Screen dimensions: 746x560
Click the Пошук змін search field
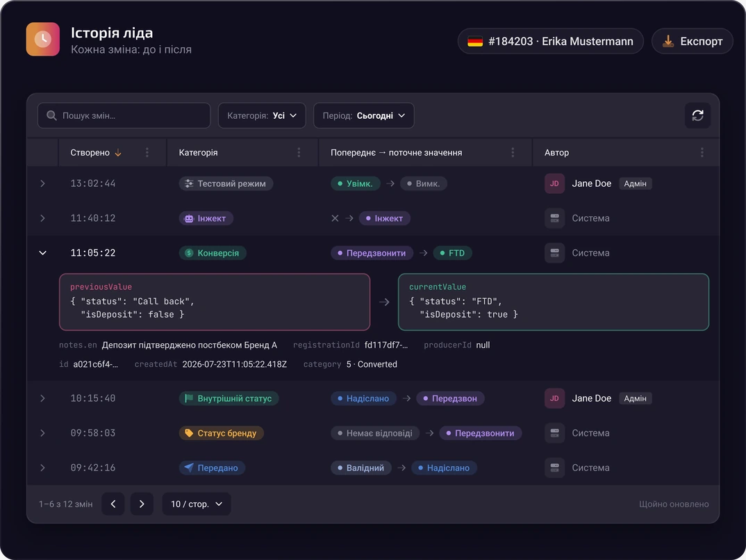(x=124, y=115)
